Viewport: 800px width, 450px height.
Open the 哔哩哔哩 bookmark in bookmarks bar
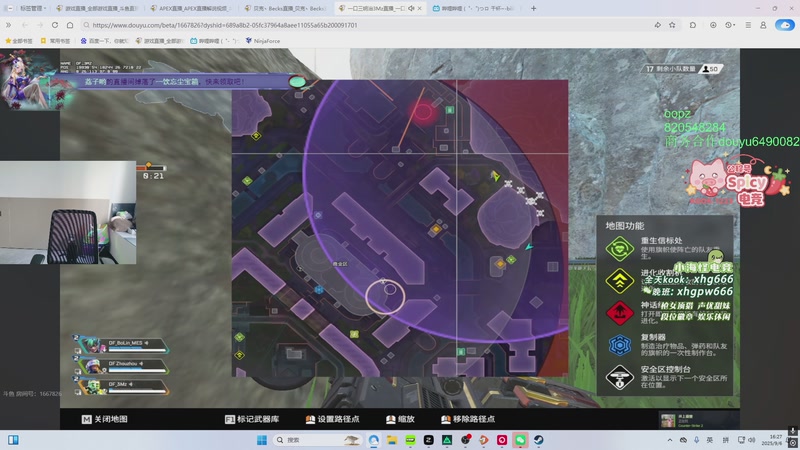(x=214, y=41)
